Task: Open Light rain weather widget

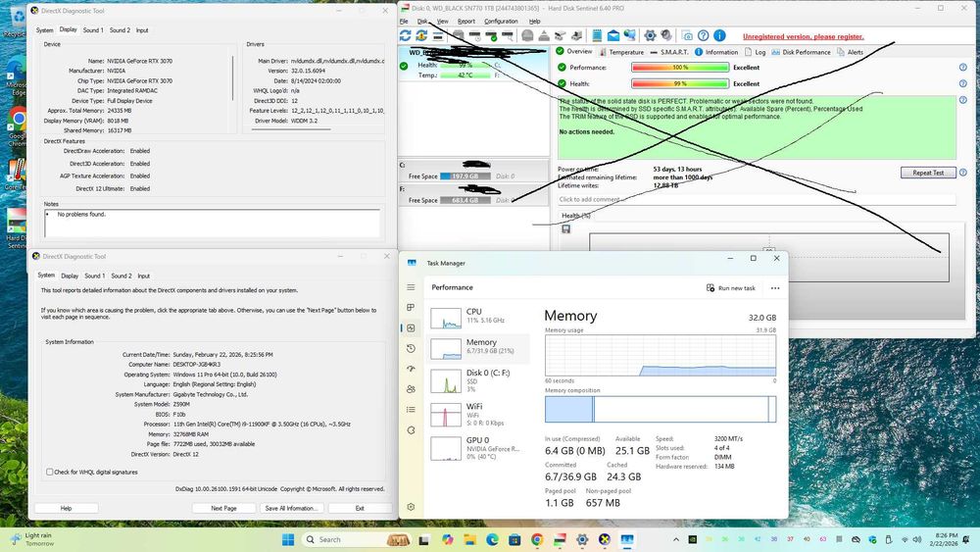Action: [x=32, y=539]
